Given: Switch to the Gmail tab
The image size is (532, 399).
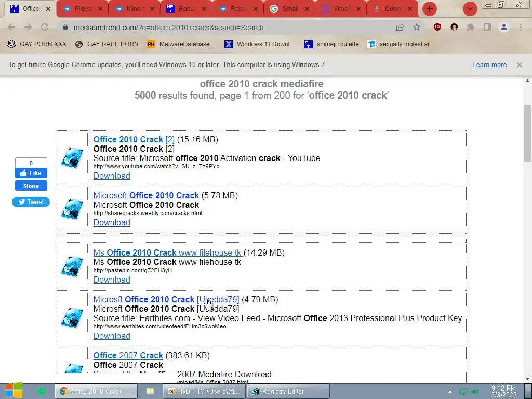Looking at the screenshot, I should pyautogui.click(x=290, y=9).
